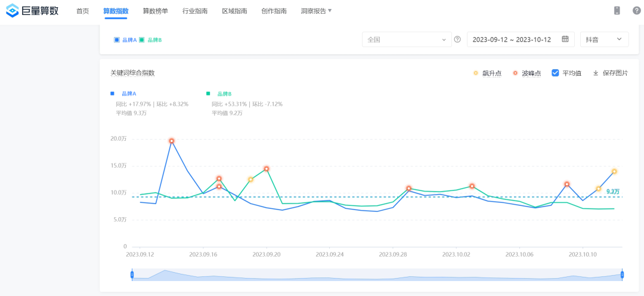Image resolution: width=644 pixels, height=296 pixels.
Task: Click the 平均值 9.3万 text under 品牌A
Action: [131, 113]
